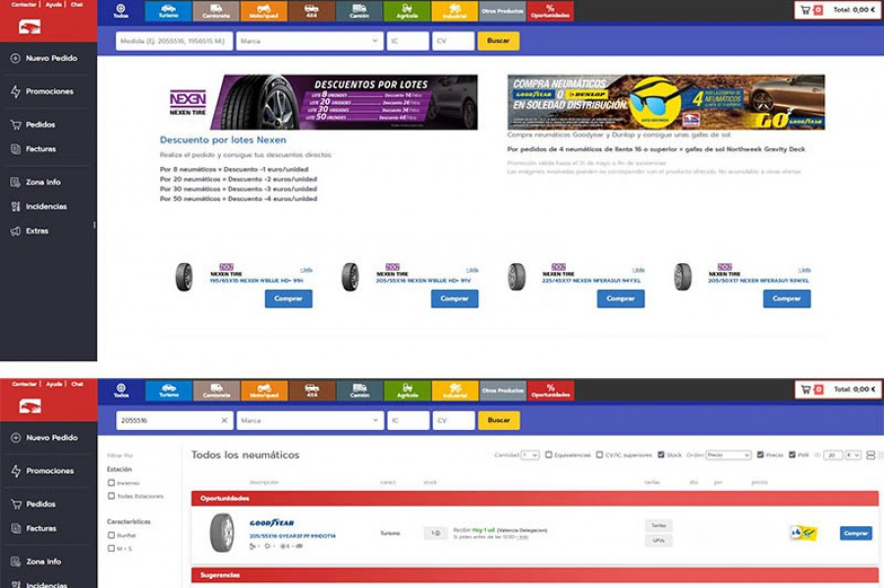Image resolution: width=884 pixels, height=588 pixels.
Task: Tick the CV/IC superiores checkbox
Action: tap(600, 454)
